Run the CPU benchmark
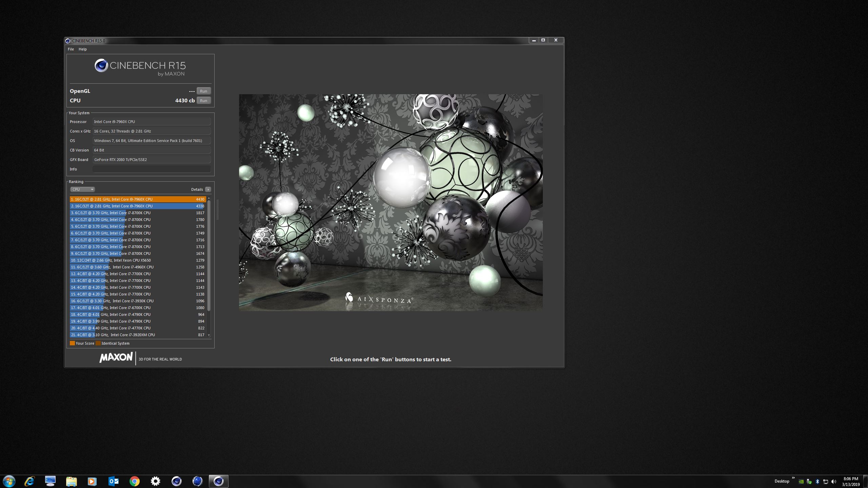 [x=203, y=100]
